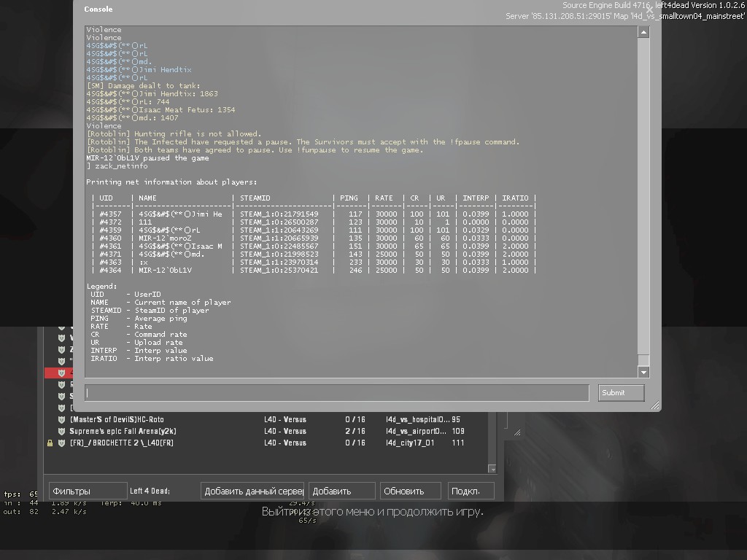Screen dimensions: 747x560
Task: Select the [FR]_/BROCHETTE 2 server row
Action: coord(266,443)
